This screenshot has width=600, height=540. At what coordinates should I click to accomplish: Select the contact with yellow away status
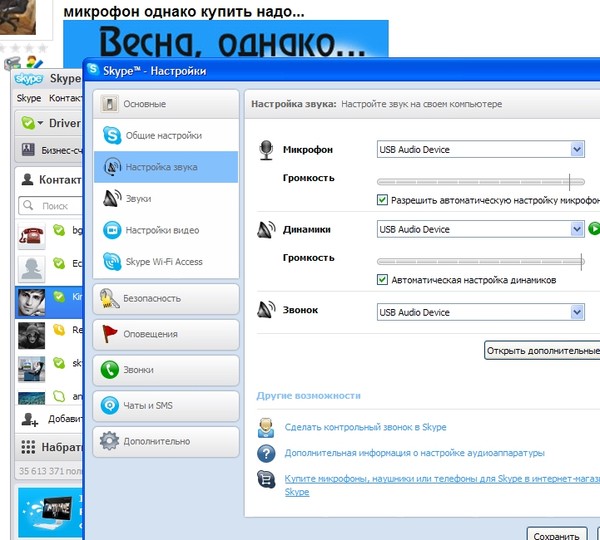(49, 336)
